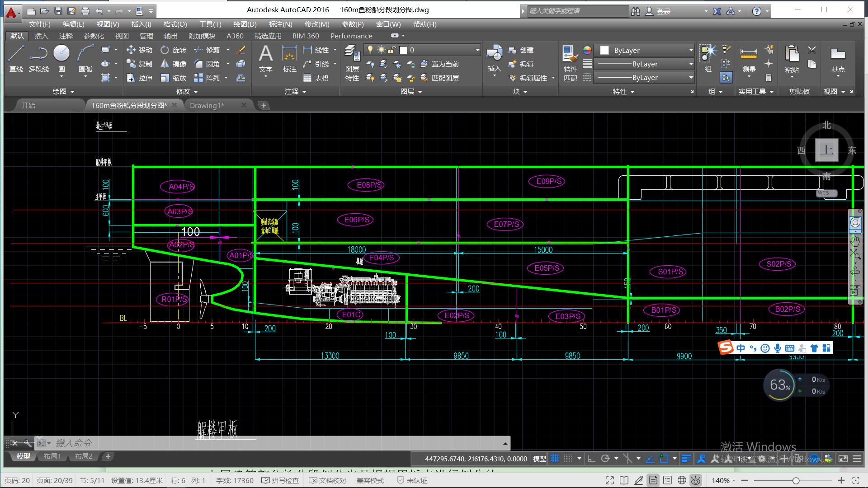
Task: Toggle ortho mode in status bar
Action: point(592,459)
